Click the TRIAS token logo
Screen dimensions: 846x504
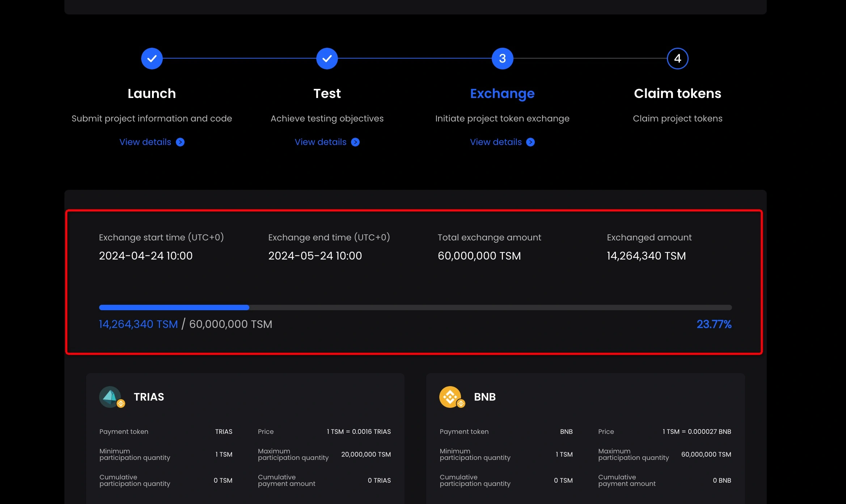click(x=111, y=397)
